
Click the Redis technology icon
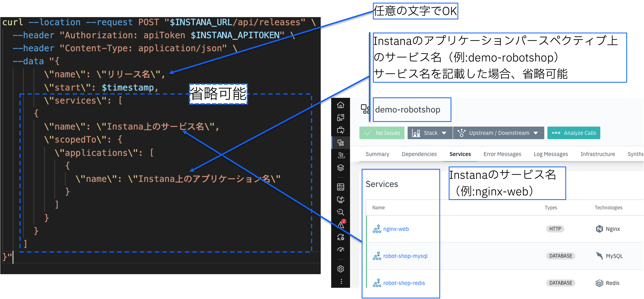[x=599, y=283]
